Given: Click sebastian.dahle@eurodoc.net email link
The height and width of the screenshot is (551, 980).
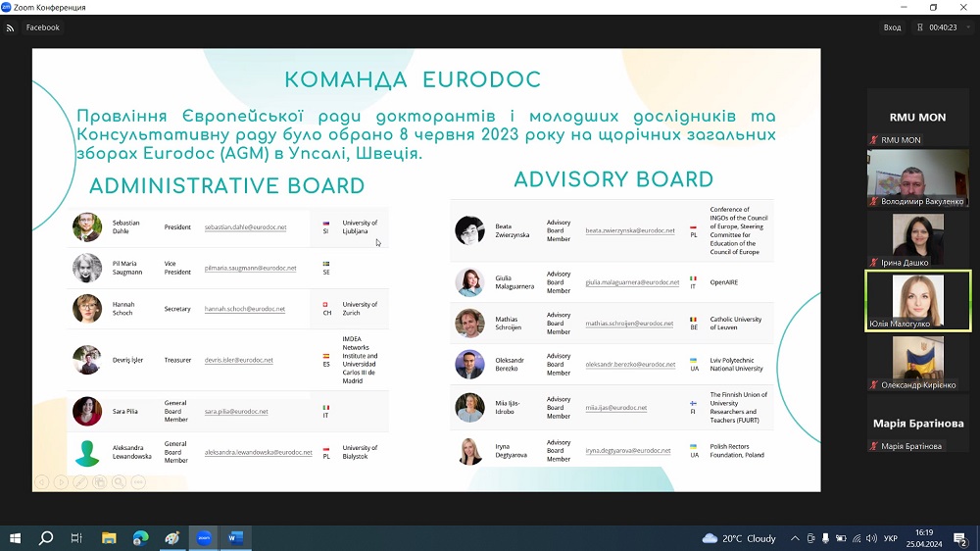Looking at the screenshot, I should click(245, 227).
